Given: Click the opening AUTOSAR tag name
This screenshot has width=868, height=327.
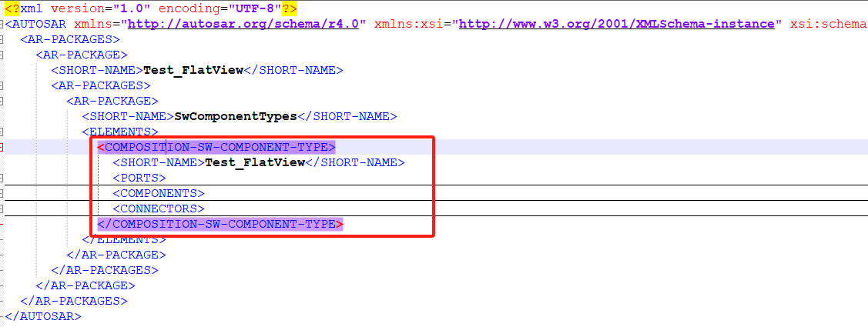Looking at the screenshot, I should click(39, 25).
